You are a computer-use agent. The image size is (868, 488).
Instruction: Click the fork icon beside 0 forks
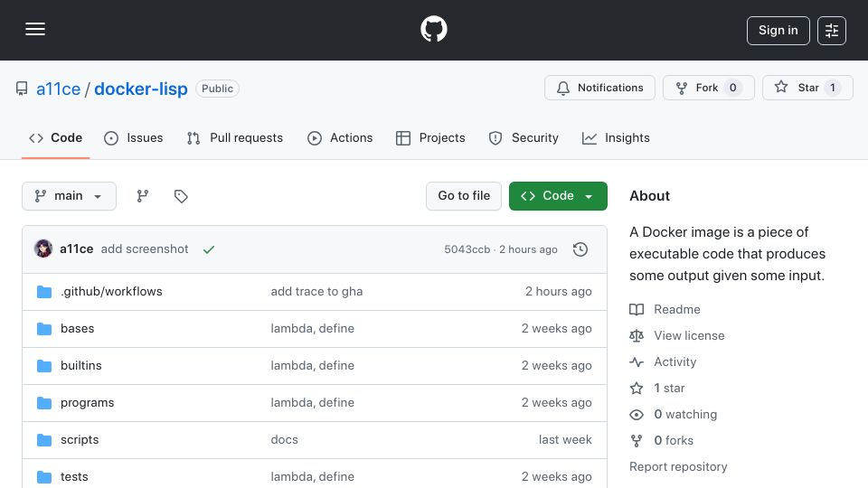point(637,440)
